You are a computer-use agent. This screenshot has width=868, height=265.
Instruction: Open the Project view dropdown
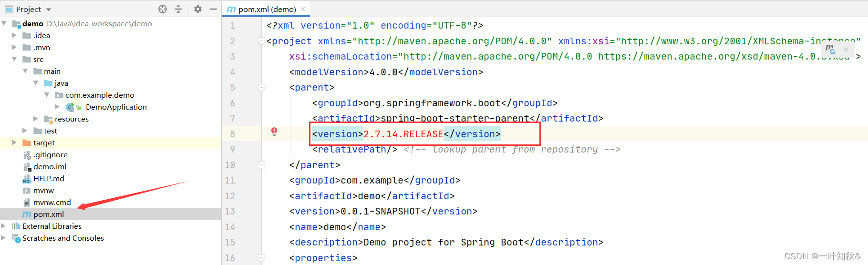[49, 10]
